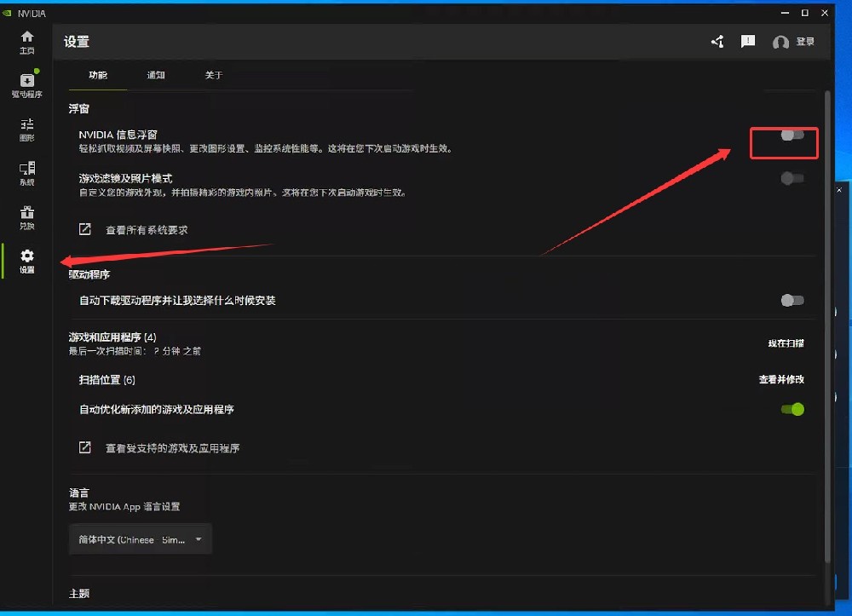Image resolution: width=852 pixels, height=616 pixels.
Task: Enable the NVIDIA 信息浮窗 toggle
Action: (792, 135)
